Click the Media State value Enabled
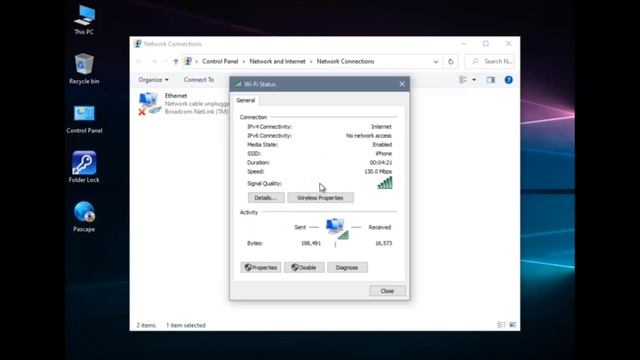The image size is (640, 360). tap(382, 145)
